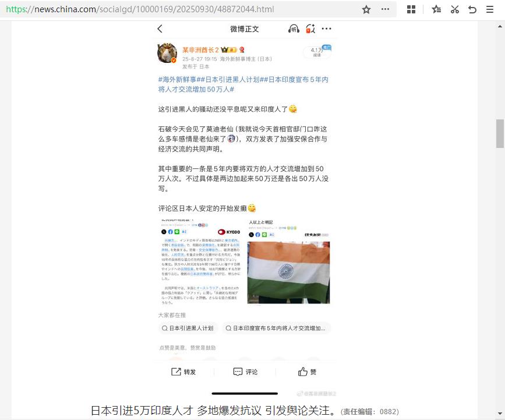Image resolution: width=505 pixels, height=420 pixels.
Task: Click the author's avatar picture
Action: [x=167, y=53]
